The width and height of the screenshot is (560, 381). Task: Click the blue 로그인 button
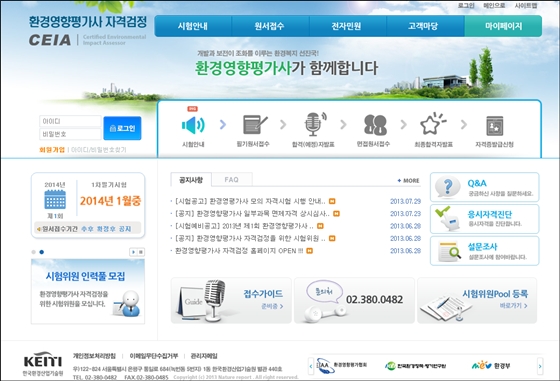122,128
